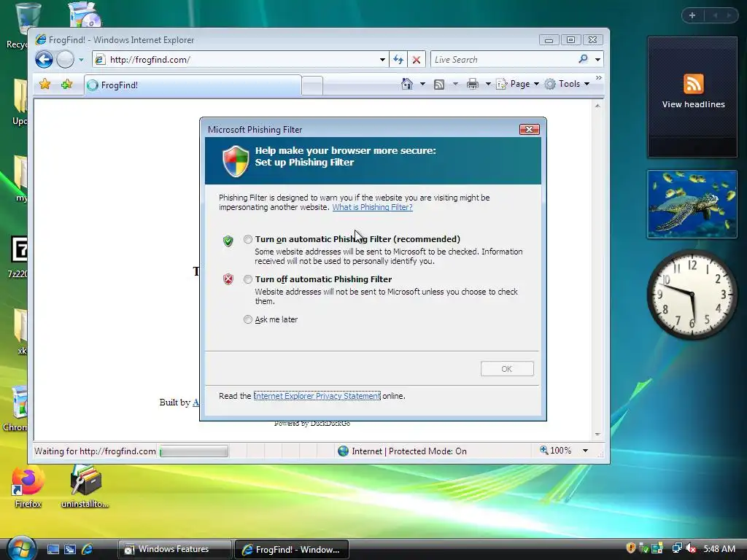Click the analog clock gadget
The width and height of the screenshot is (747, 560).
pos(692,295)
